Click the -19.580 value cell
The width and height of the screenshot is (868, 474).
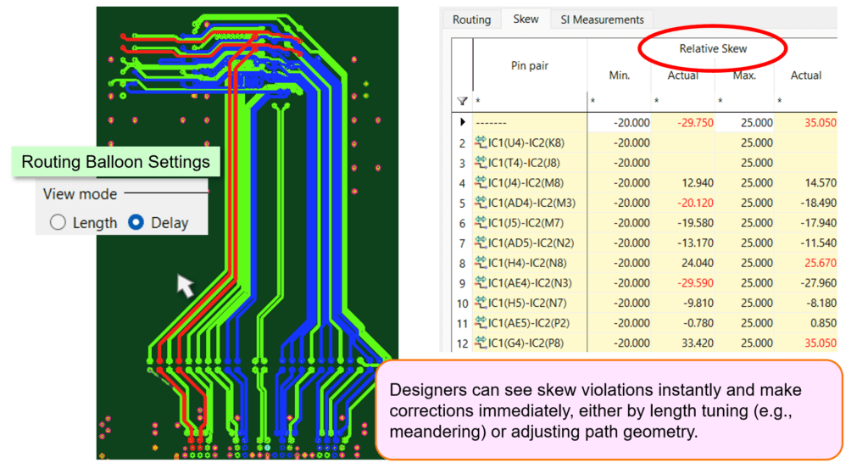[x=695, y=223]
